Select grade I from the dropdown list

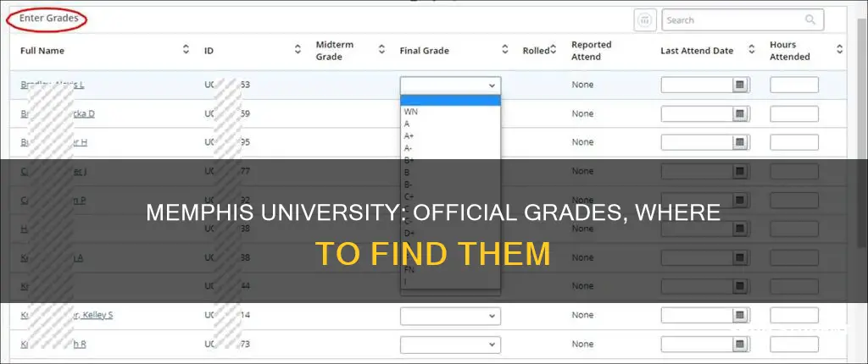(x=406, y=282)
